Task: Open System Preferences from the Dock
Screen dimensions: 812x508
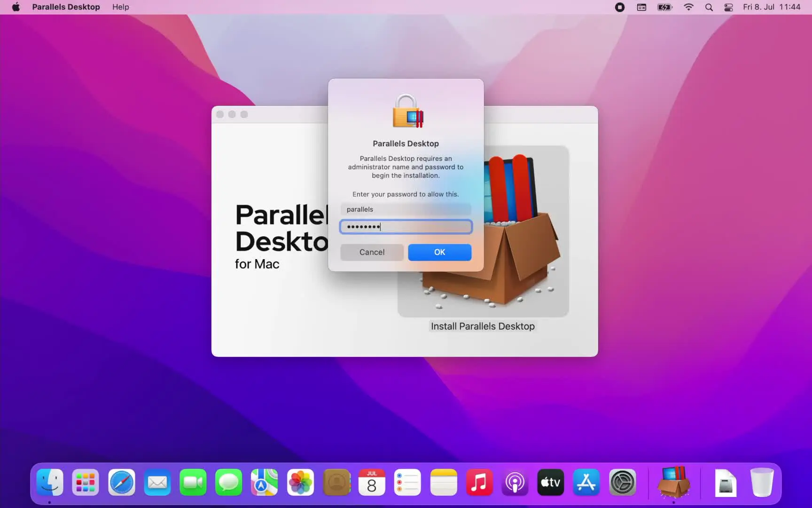Action: 622,483
